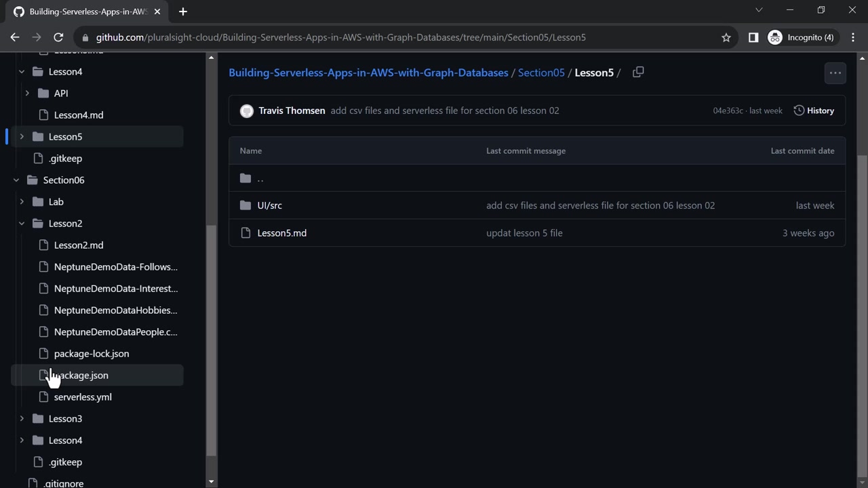Bookmark this page with the star icon
Screen dimensions: 868x488
726,37
